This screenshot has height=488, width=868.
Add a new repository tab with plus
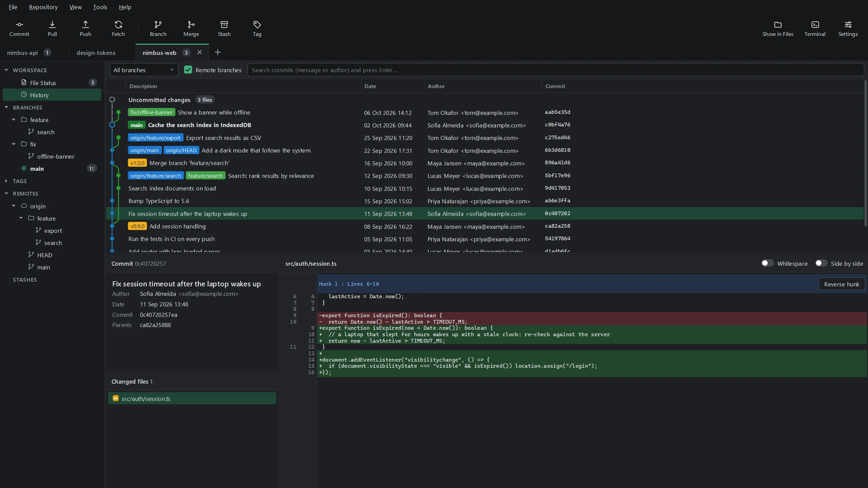point(218,52)
